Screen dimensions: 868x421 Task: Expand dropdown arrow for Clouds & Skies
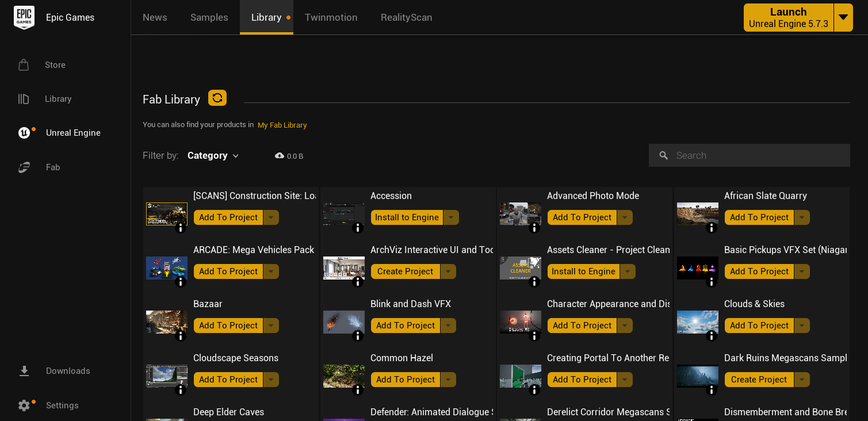pos(802,326)
